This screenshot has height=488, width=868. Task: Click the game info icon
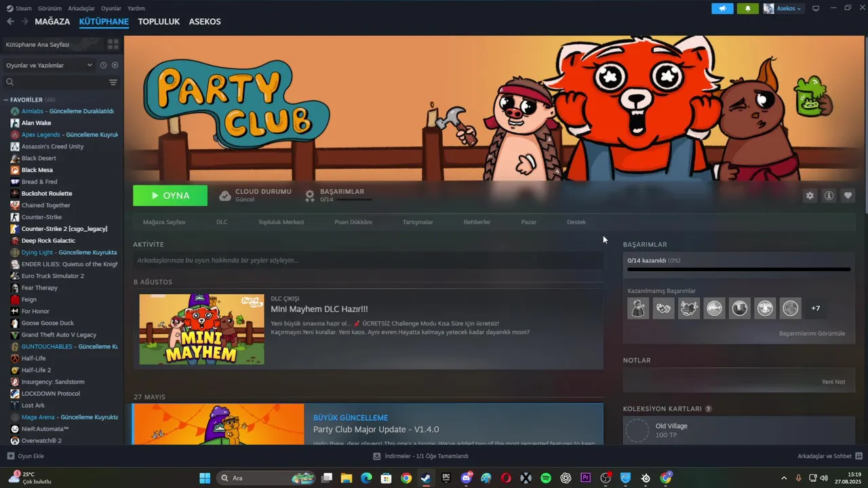[x=829, y=195]
